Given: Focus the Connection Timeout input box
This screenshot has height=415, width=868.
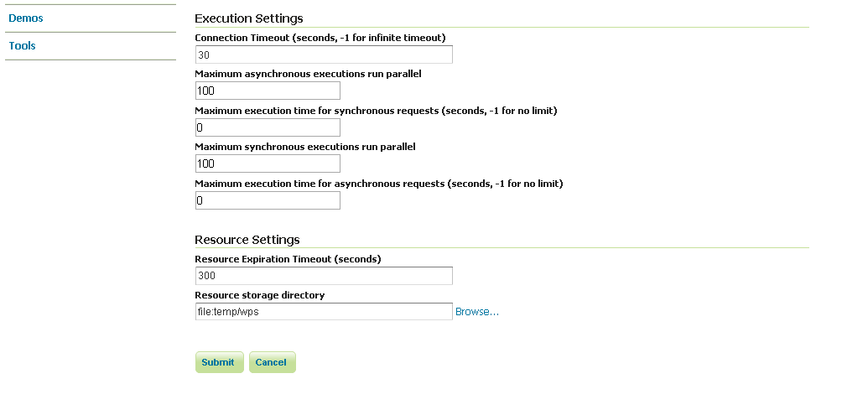Looking at the screenshot, I should coord(323,54).
